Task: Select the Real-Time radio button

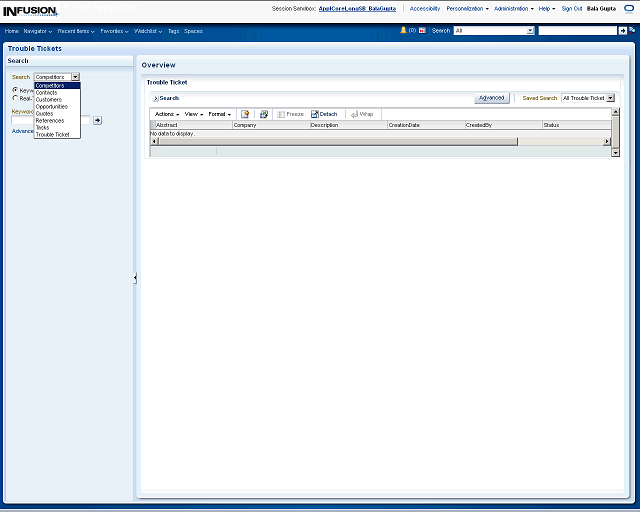Action: click(x=15, y=98)
